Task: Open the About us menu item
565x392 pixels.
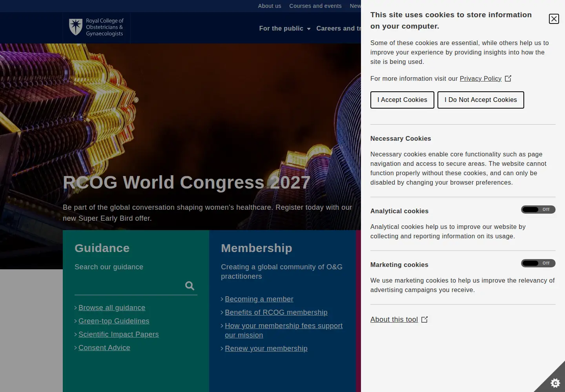Action: click(270, 6)
